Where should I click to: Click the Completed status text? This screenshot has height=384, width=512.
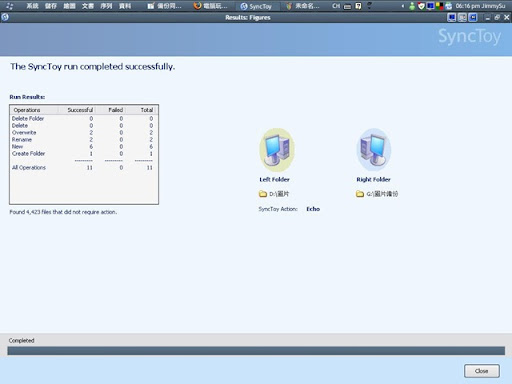pos(22,340)
